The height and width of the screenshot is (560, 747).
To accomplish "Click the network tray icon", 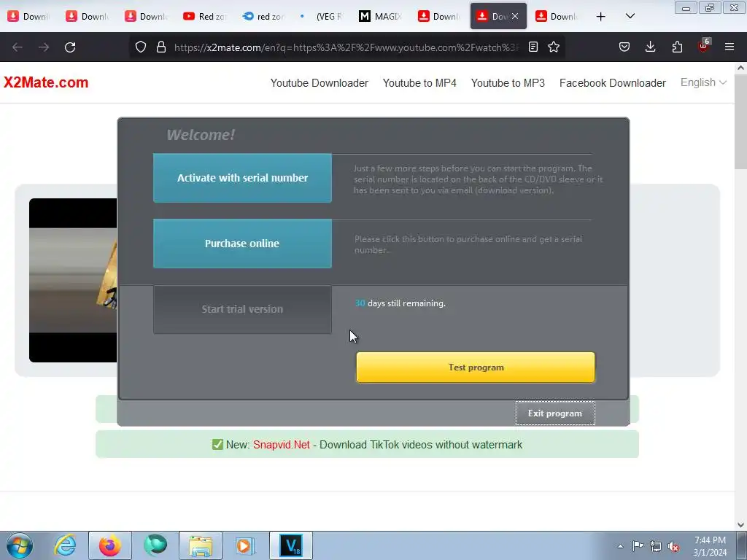I will [656, 546].
